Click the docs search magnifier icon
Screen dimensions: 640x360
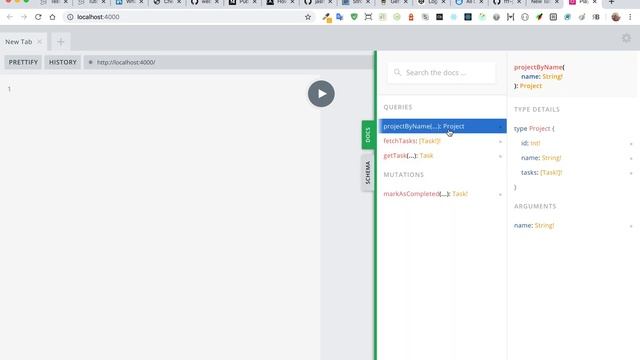coord(397,72)
